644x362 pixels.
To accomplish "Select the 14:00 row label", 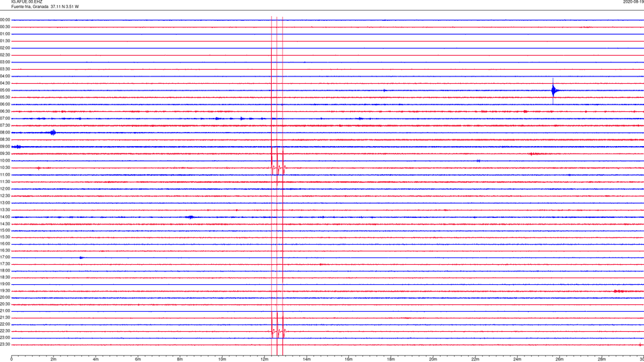I will [x=5, y=217].
